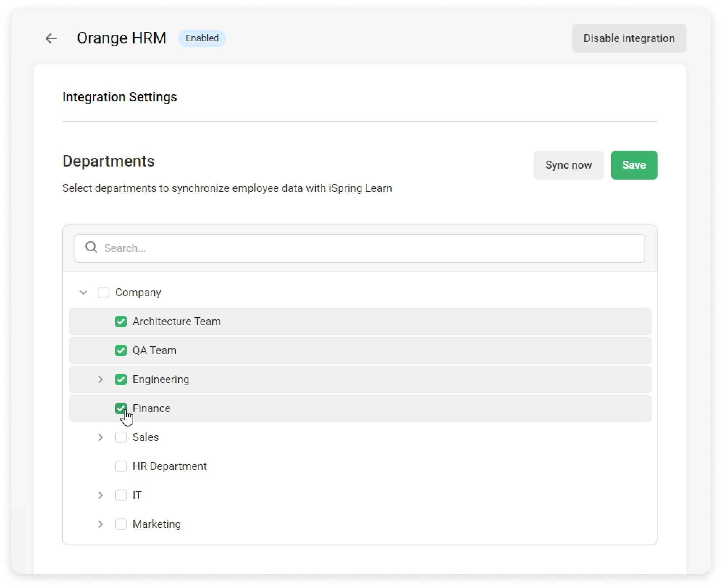This screenshot has width=722, height=588.
Task: Click the magnifier icon in search box
Action: pos(91,248)
